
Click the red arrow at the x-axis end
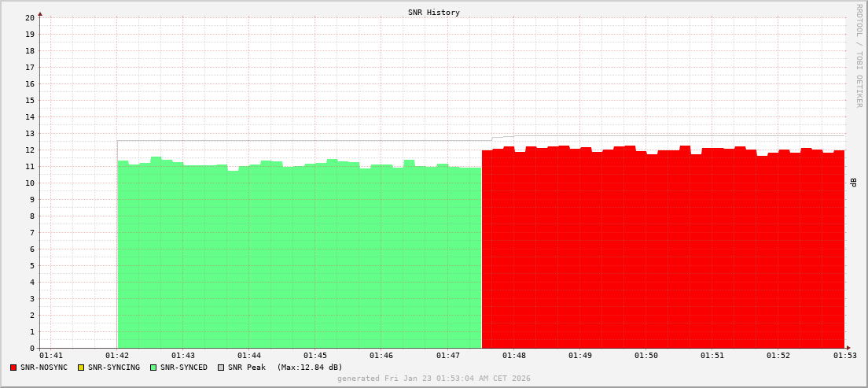pyautogui.click(x=848, y=348)
